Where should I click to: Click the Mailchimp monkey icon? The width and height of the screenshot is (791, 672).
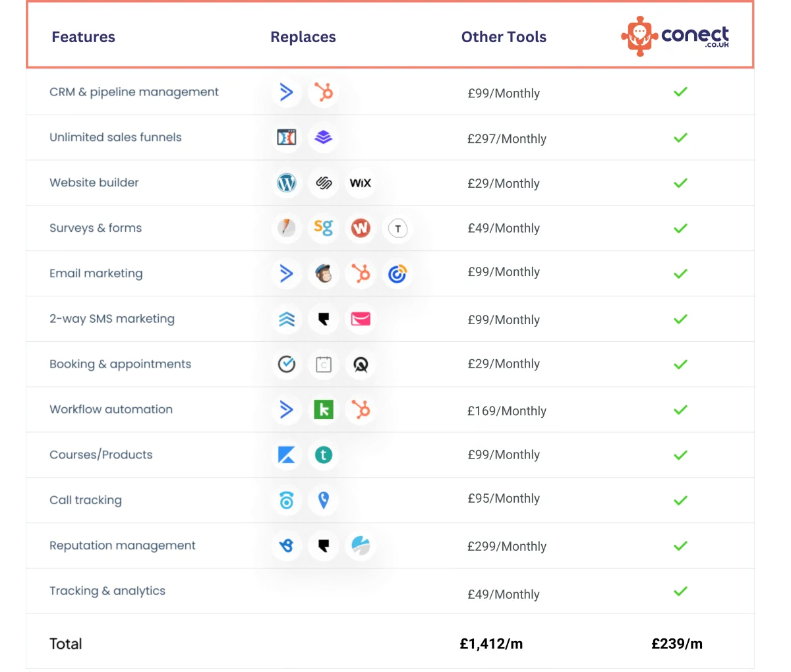324,273
